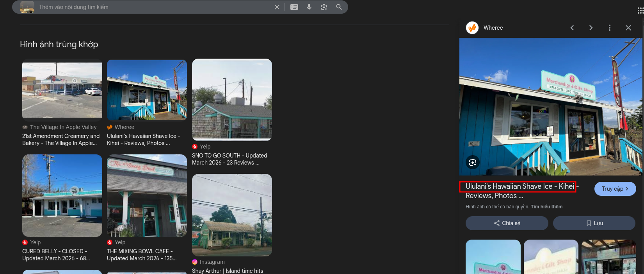Click the 'Shay Arthur | Island time hits' result title
644x274 pixels.
coord(228,271)
